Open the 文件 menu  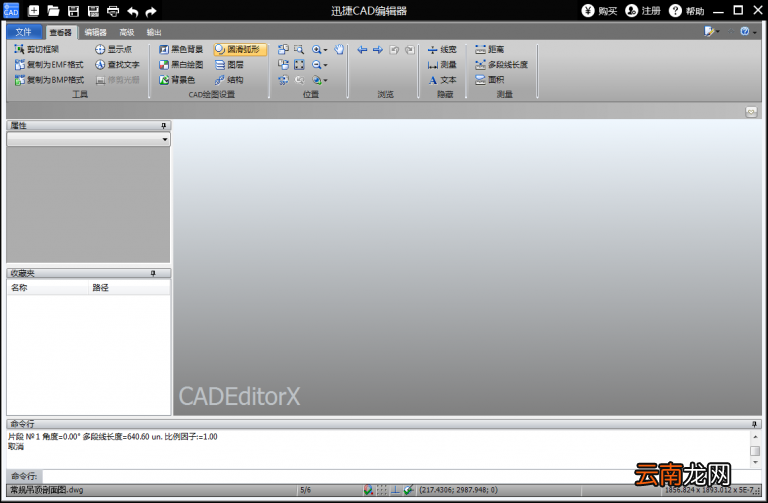click(x=24, y=32)
